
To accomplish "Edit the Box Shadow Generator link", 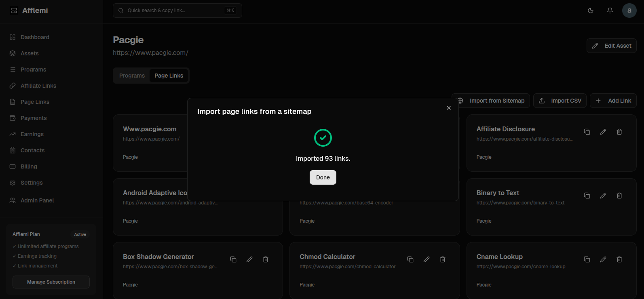I will coord(249,259).
